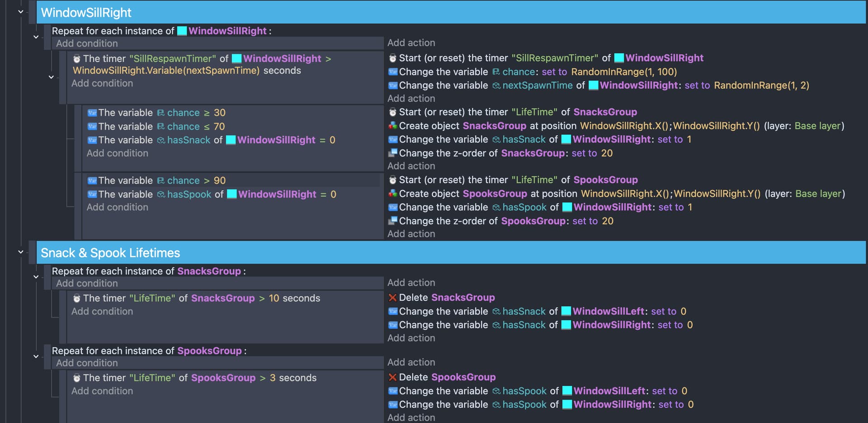
Task: Add condition to Repeat for each SpooksGroup
Action: [87, 363]
